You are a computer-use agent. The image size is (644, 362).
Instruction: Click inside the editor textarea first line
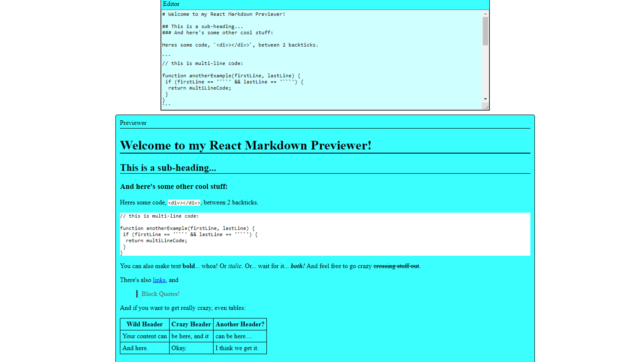224,14
